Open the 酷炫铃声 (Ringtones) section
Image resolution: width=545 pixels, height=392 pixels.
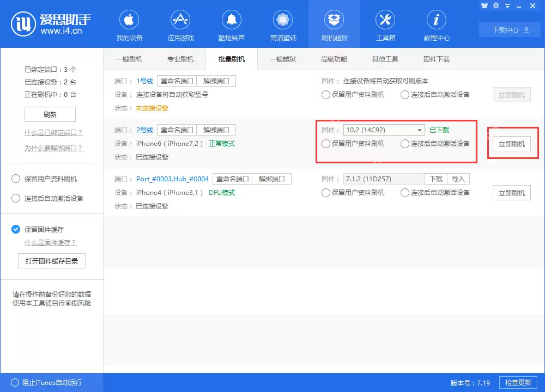click(x=232, y=24)
